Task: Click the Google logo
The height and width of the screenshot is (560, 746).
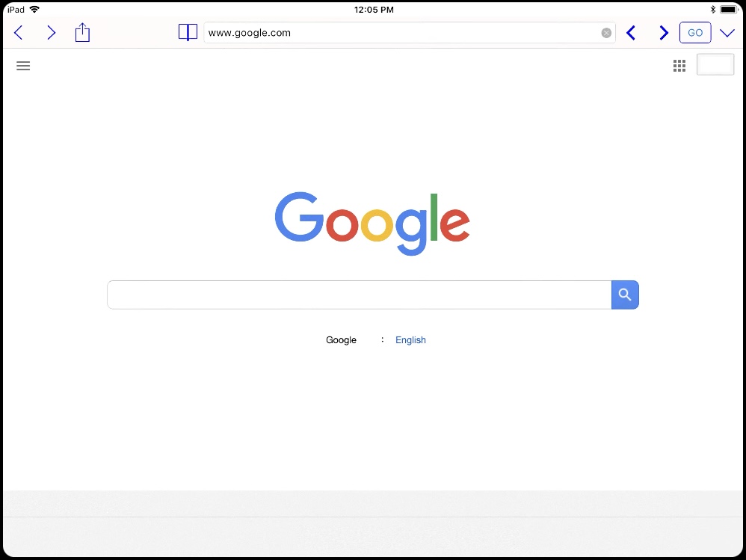Action: tap(372, 223)
